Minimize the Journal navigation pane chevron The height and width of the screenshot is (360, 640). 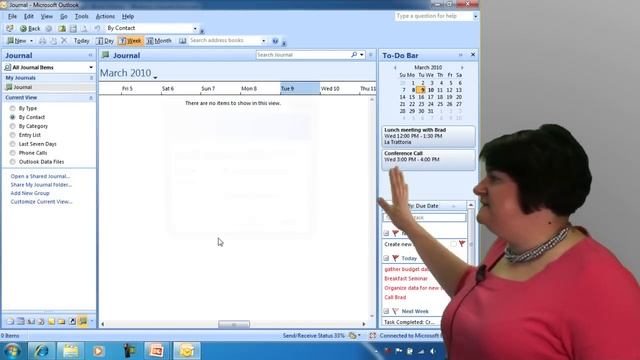point(90,55)
